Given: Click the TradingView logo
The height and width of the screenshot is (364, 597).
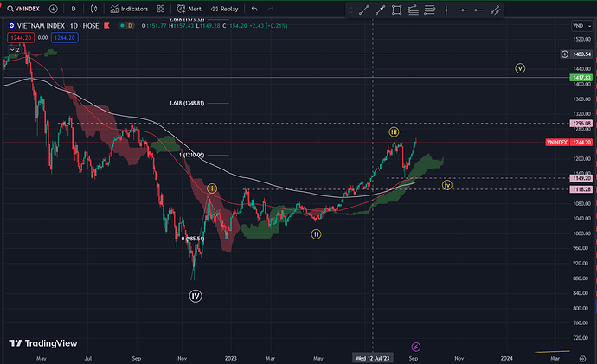Looking at the screenshot, I should 43,343.
